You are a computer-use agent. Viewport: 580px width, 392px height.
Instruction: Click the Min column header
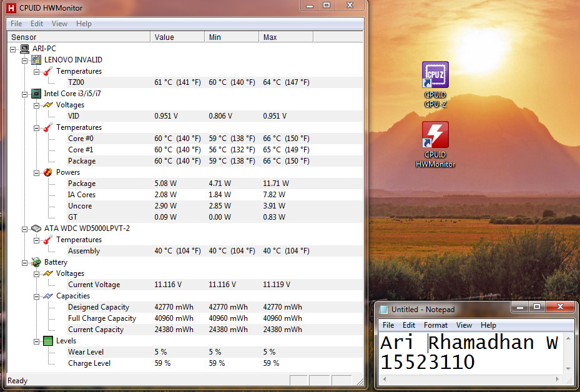point(232,37)
